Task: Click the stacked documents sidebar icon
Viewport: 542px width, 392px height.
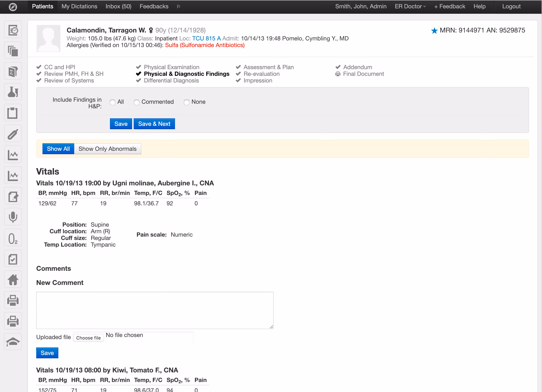Action: click(13, 51)
